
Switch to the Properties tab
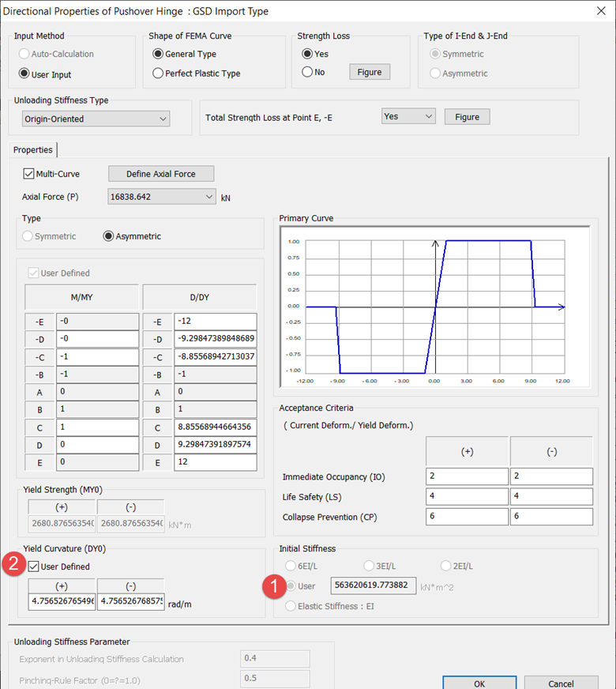(x=33, y=149)
